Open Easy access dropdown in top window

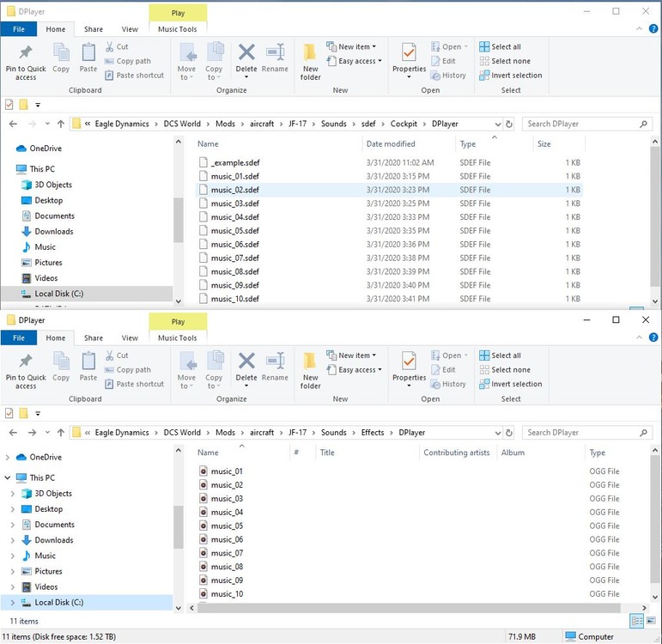(355, 61)
